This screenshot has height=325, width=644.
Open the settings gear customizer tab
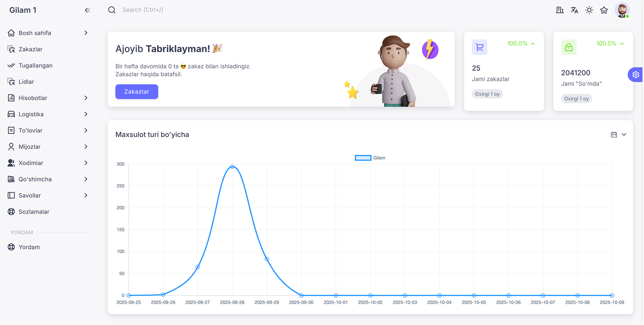[x=635, y=75]
